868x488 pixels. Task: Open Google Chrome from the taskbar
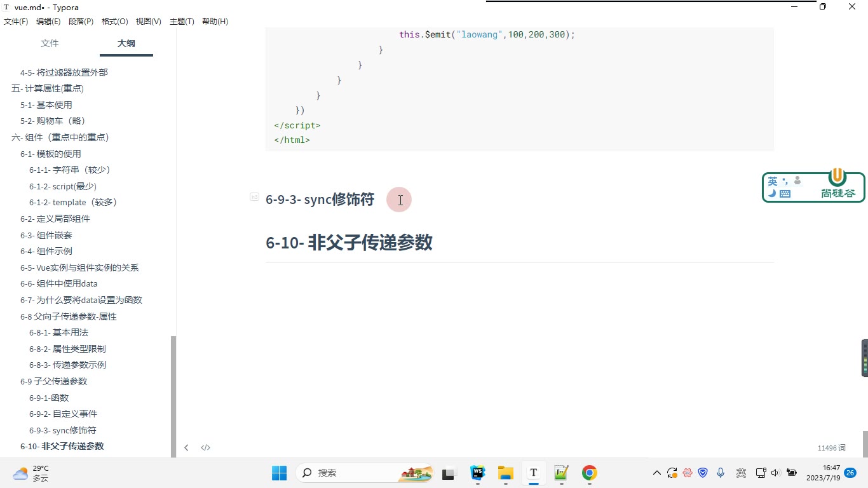[x=590, y=473]
